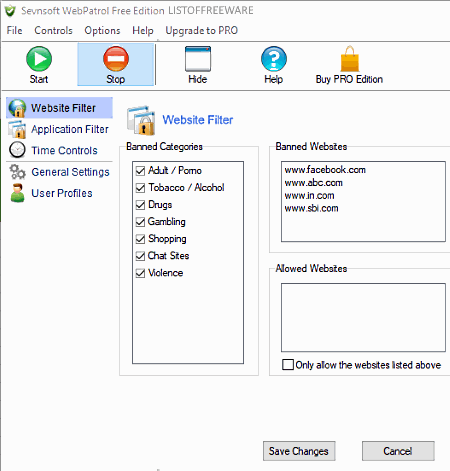Click the green Start play icon
450x471 pixels.
pyautogui.click(x=39, y=59)
